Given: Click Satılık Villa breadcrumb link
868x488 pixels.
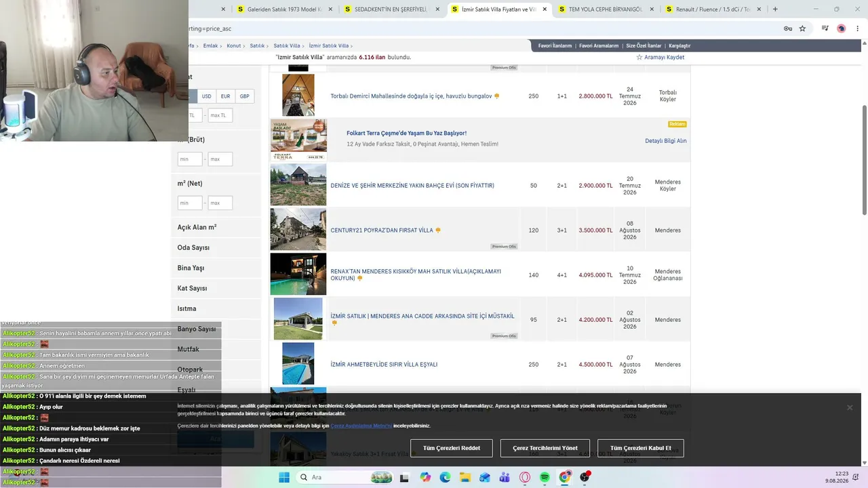Looking at the screenshot, I should pos(287,46).
